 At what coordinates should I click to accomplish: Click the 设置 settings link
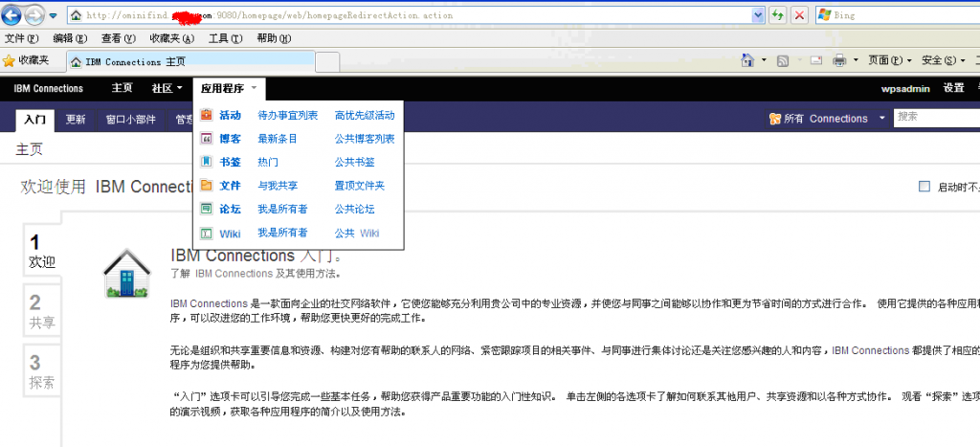click(x=954, y=88)
